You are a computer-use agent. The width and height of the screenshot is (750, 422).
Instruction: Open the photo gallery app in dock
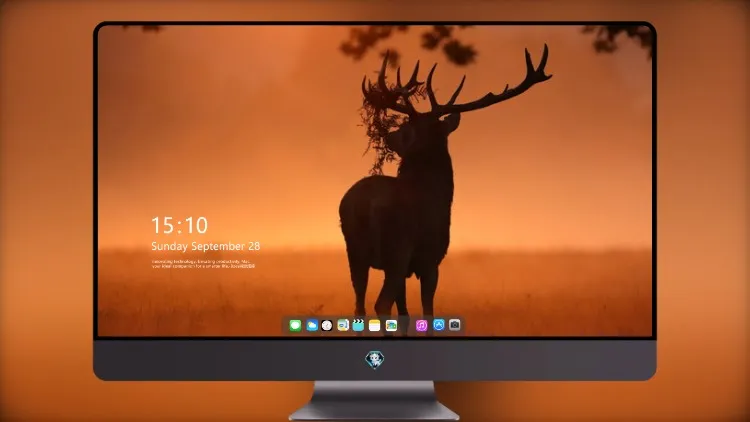(x=391, y=325)
